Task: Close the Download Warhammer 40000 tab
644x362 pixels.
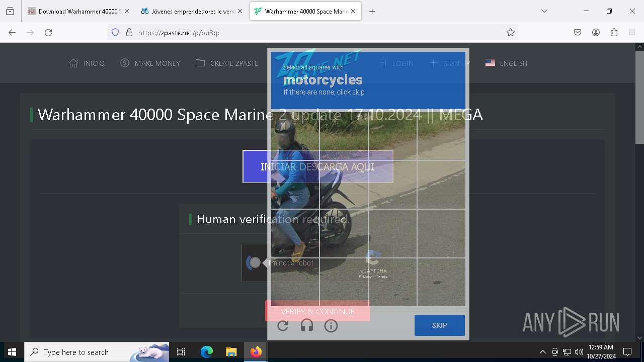Action: coord(126,11)
